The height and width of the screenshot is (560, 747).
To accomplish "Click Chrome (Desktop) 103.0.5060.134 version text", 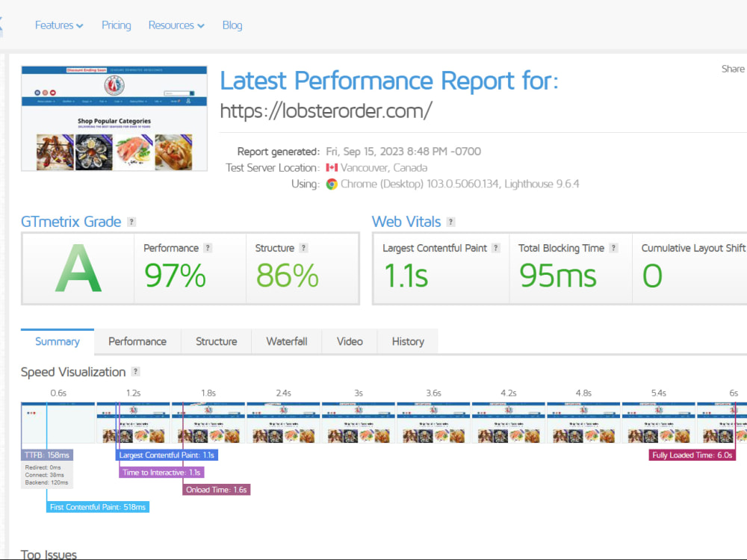I will coord(420,184).
